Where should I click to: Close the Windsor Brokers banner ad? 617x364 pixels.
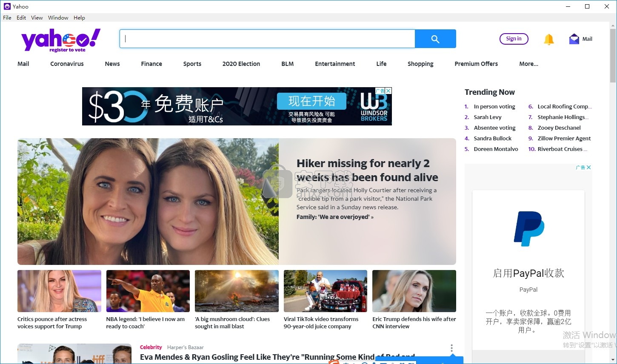(388, 91)
